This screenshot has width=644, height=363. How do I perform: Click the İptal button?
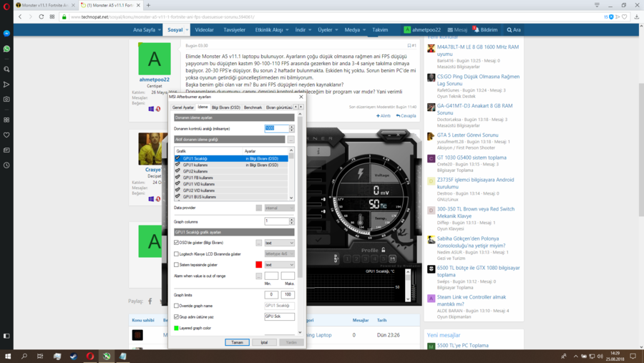[264, 342]
